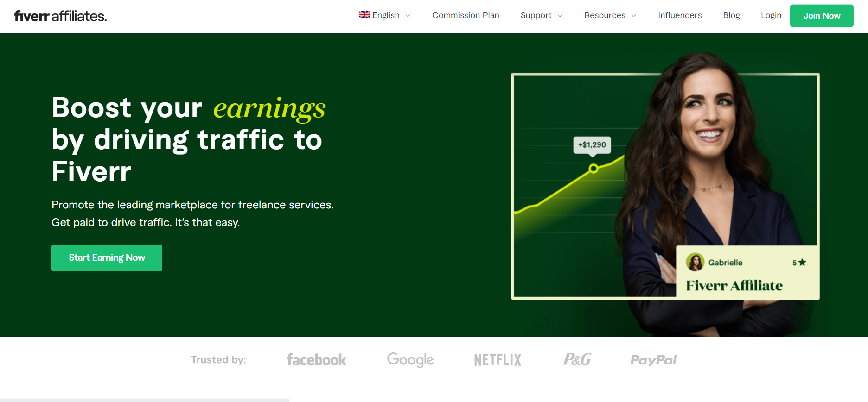Click the Start Earning Now button
The height and width of the screenshot is (402, 868).
coord(107,258)
